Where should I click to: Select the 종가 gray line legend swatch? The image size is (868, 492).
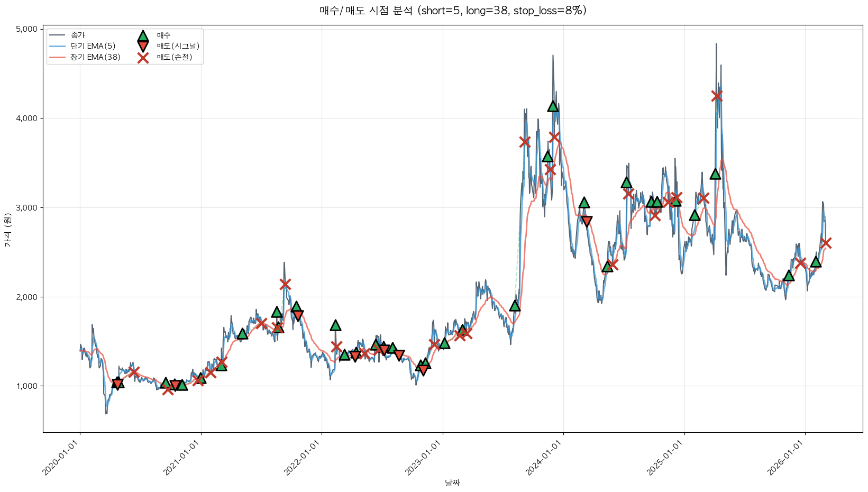point(57,35)
